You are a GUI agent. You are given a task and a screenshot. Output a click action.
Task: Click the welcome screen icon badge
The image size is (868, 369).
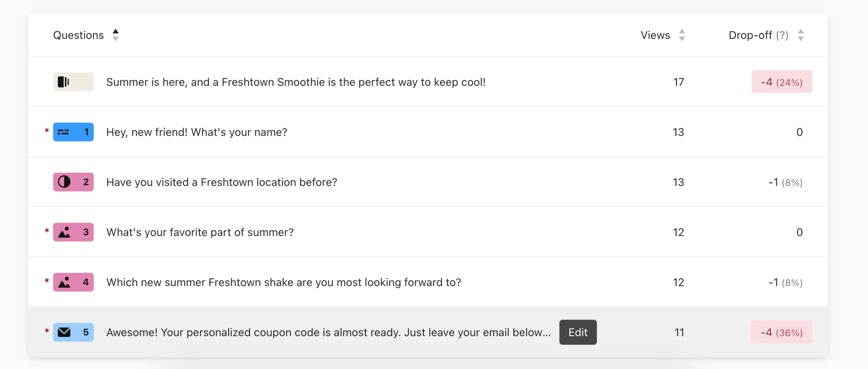[73, 82]
